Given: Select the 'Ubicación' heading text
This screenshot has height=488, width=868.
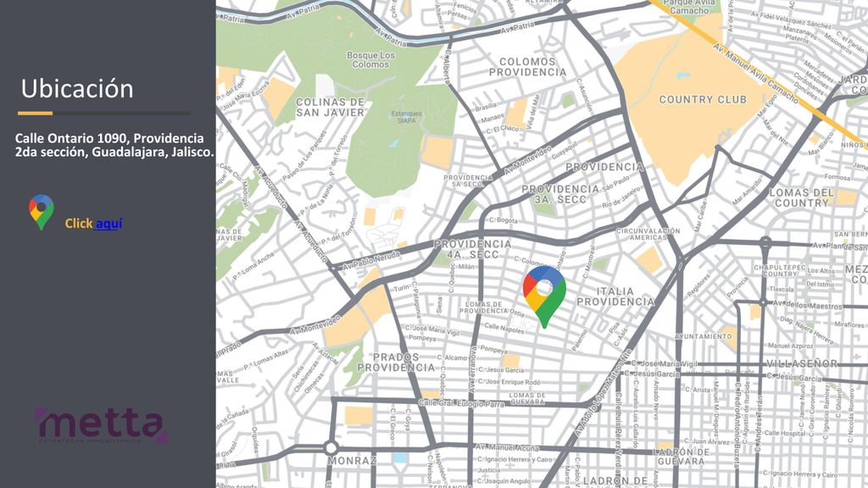Looking at the screenshot, I should coord(77,88).
